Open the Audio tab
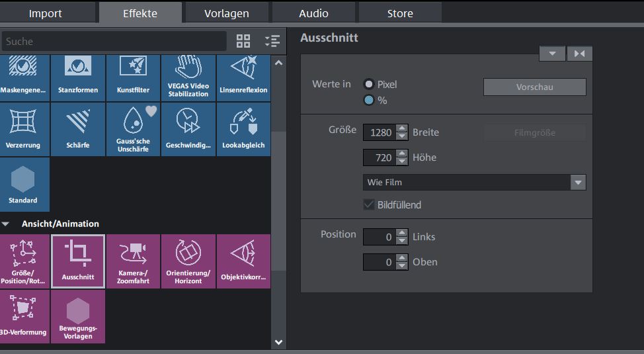This screenshot has width=644, height=354. point(313,13)
